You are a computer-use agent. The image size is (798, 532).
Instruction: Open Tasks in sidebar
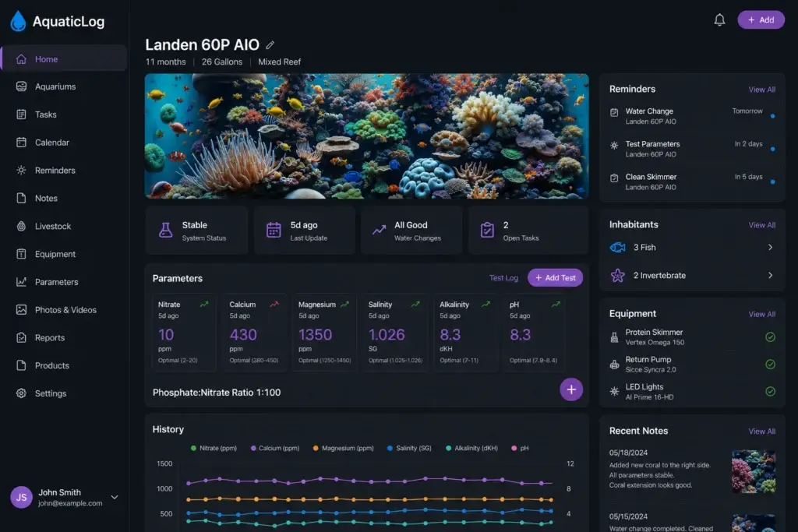(x=64, y=115)
